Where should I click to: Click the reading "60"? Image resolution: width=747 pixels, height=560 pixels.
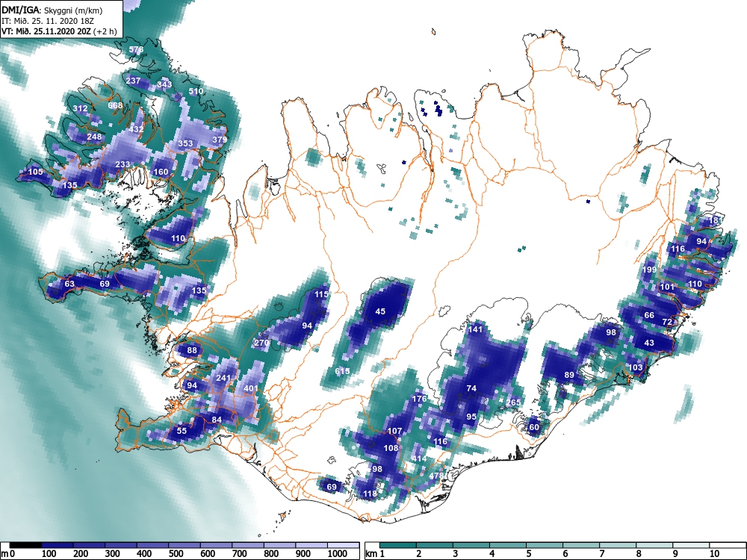[x=534, y=427]
